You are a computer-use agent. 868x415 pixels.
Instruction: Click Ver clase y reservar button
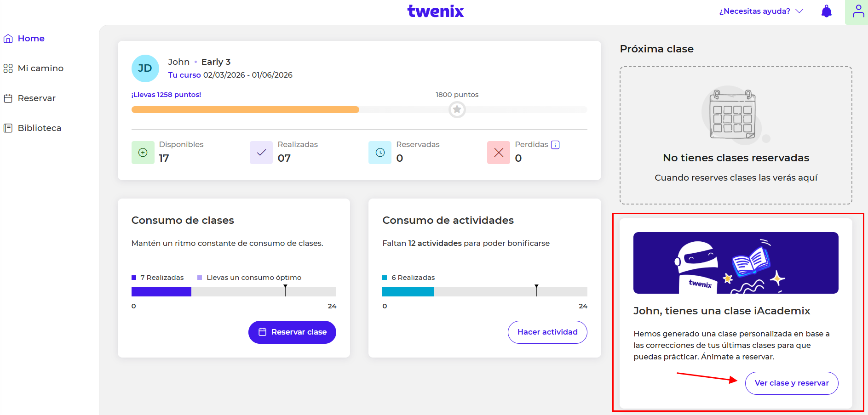pos(791,383)
